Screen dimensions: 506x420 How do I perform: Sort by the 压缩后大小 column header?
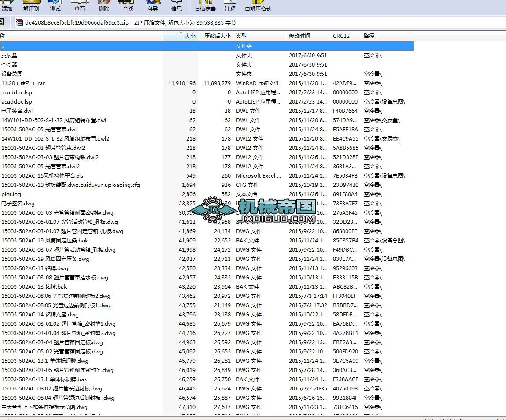(215, 36)
